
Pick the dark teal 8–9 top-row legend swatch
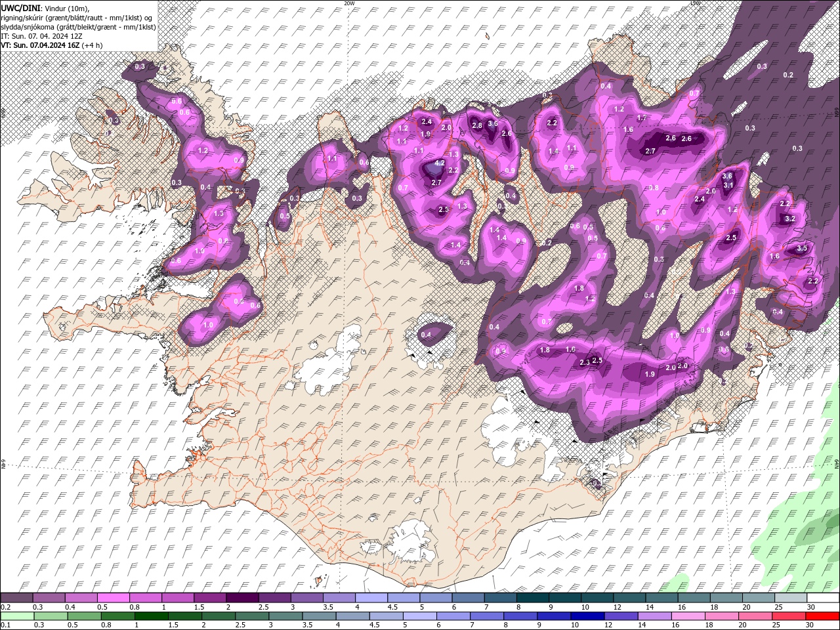coord(532,598)
